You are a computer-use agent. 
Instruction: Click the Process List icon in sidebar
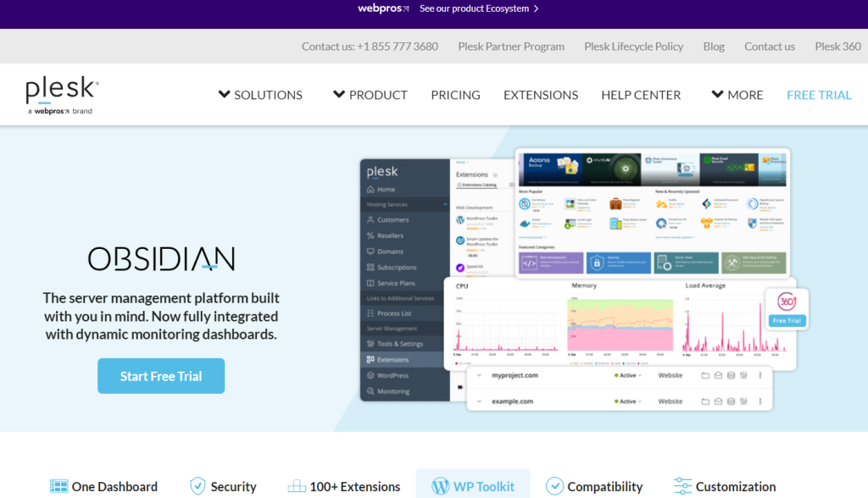[x=370, y=313]
